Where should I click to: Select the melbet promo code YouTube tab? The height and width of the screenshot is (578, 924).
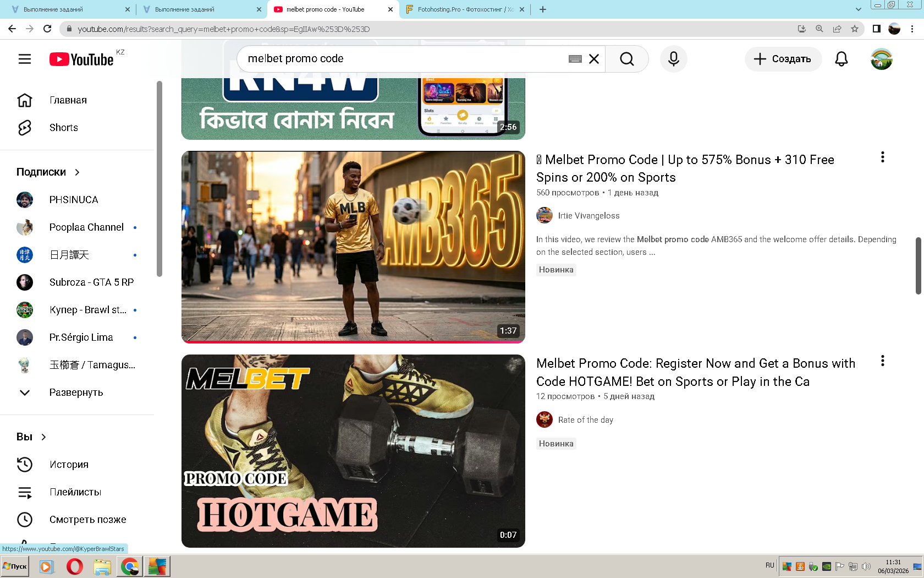point(333,9)
